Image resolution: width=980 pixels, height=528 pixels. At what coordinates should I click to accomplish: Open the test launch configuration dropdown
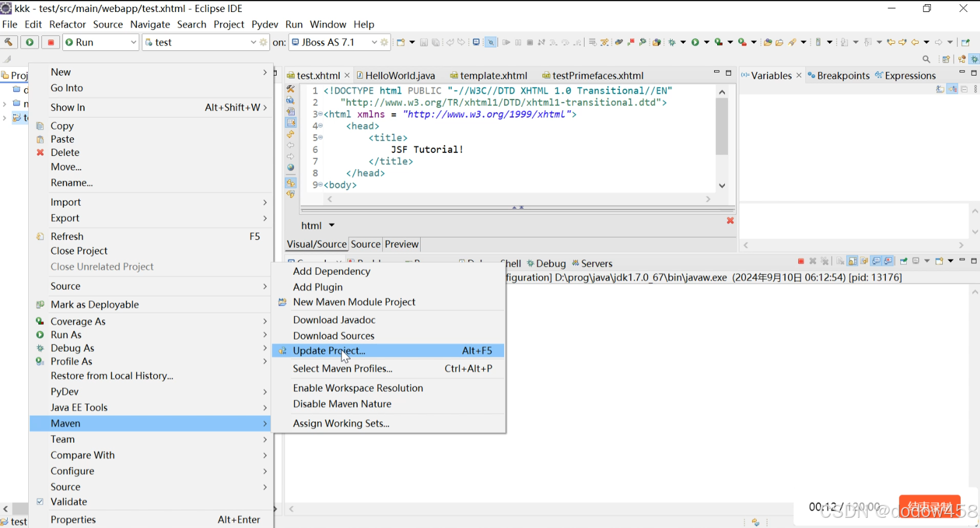pyautogui.click(x=253, y=42)
